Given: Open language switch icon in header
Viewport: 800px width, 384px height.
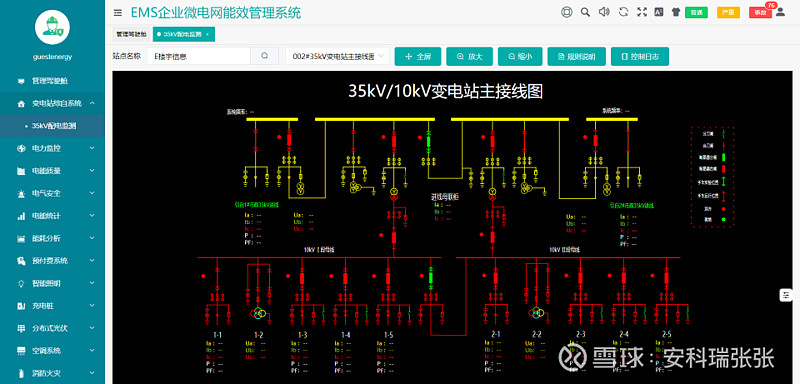Looking at the screenshot, I should (659, 12).
